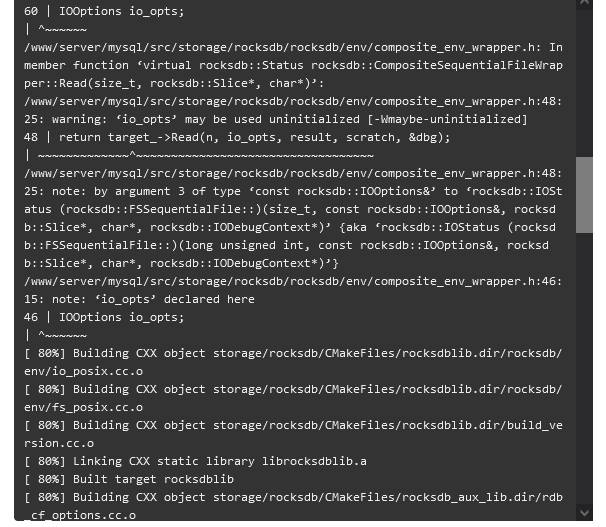Click the 'Linking CXX static library librocksdblib.a' line
606x527 pixels.
tap(195, 461)
